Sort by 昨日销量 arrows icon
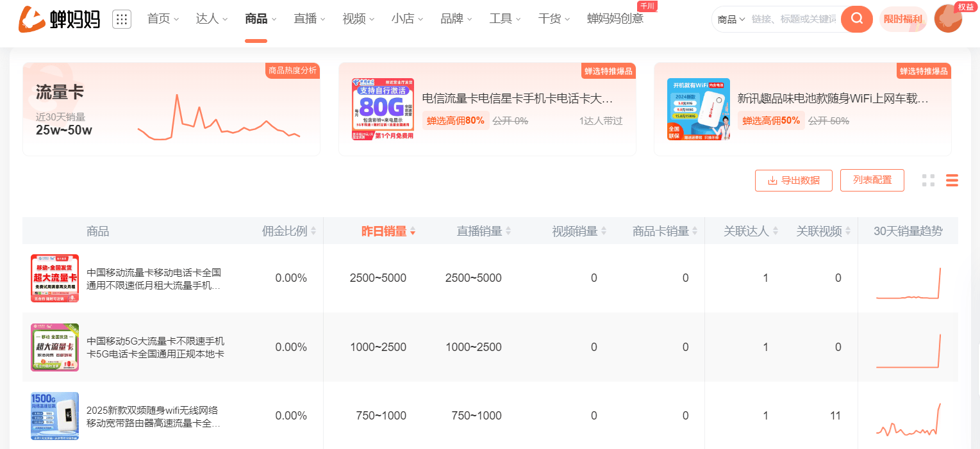The width and height of the screenshot is (980, 449). tap(413, 231)
